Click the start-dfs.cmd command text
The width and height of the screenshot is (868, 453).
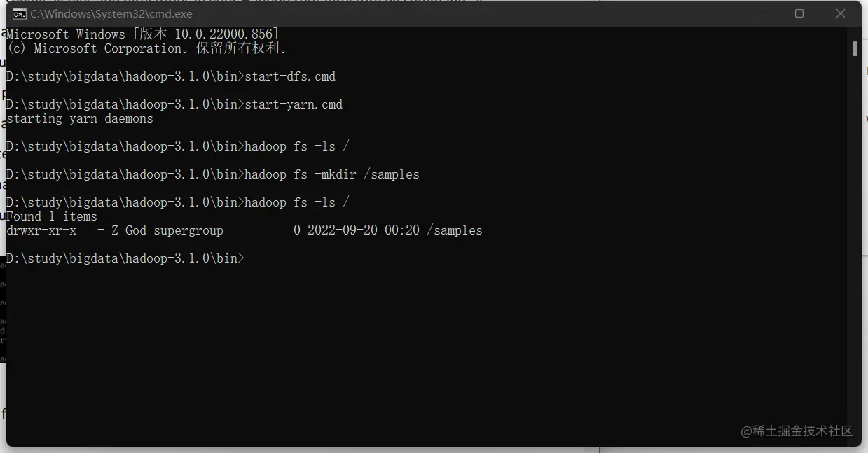[x=290, y=76]
